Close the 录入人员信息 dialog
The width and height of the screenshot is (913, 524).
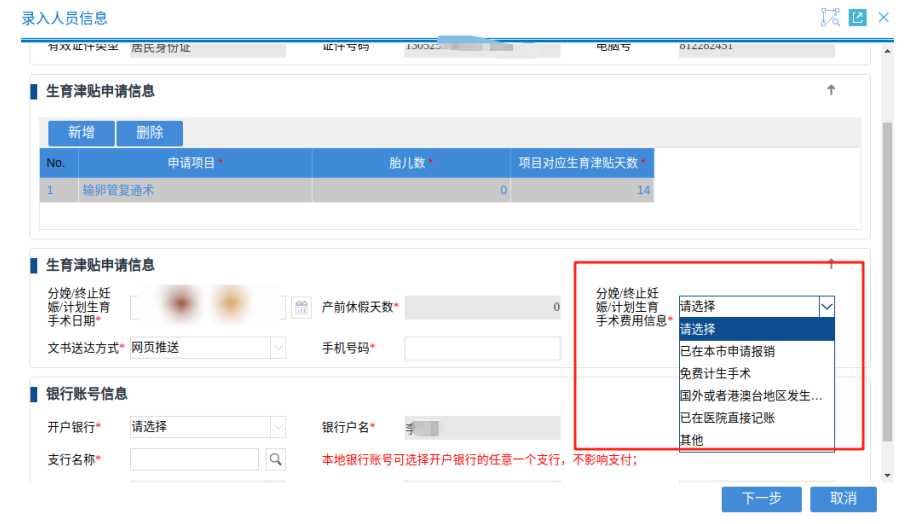pyautogui.click(x=884, y=17)
